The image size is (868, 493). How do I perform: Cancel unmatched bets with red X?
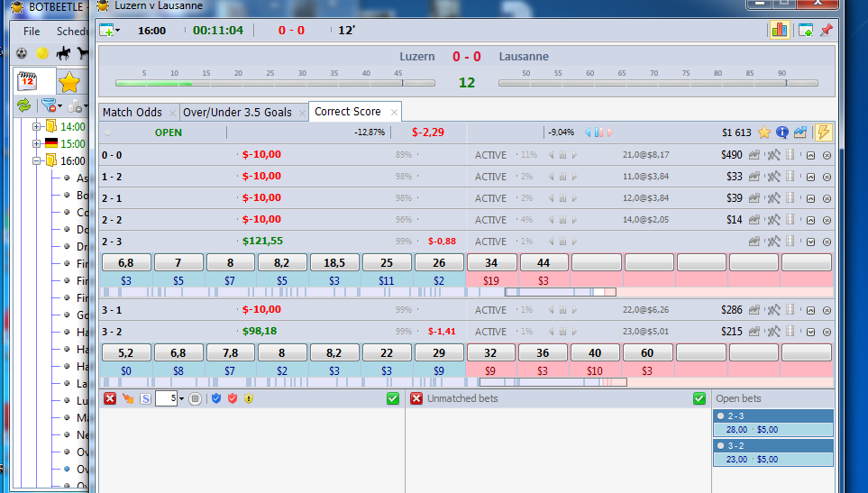(416, 398)
